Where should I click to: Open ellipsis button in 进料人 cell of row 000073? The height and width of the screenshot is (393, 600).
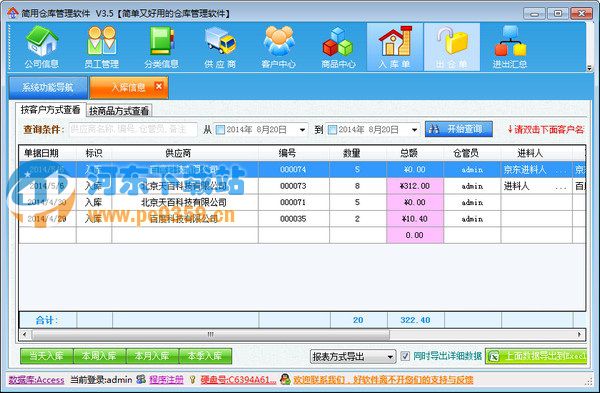(561, 187)
